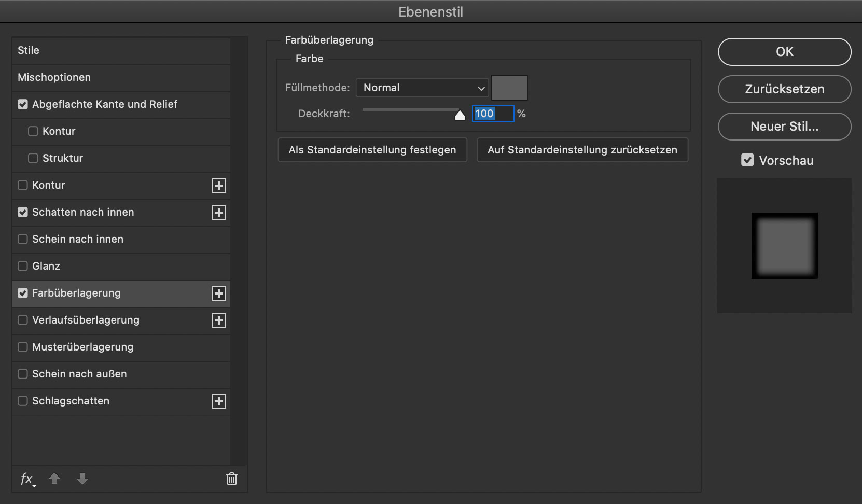This screenshot has width=862, height=504.
Task: Toggle the Vorschau preview checkbox
Action: [x=747, y=160]
